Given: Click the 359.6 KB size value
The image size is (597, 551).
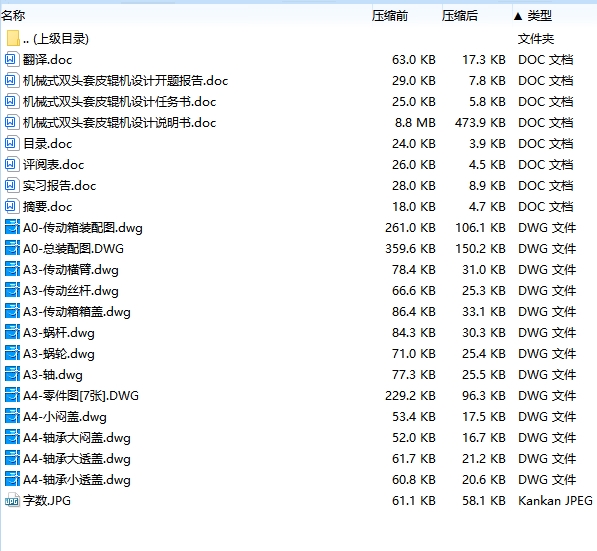Looking at the screenshot, I should (x=410, y=249).
